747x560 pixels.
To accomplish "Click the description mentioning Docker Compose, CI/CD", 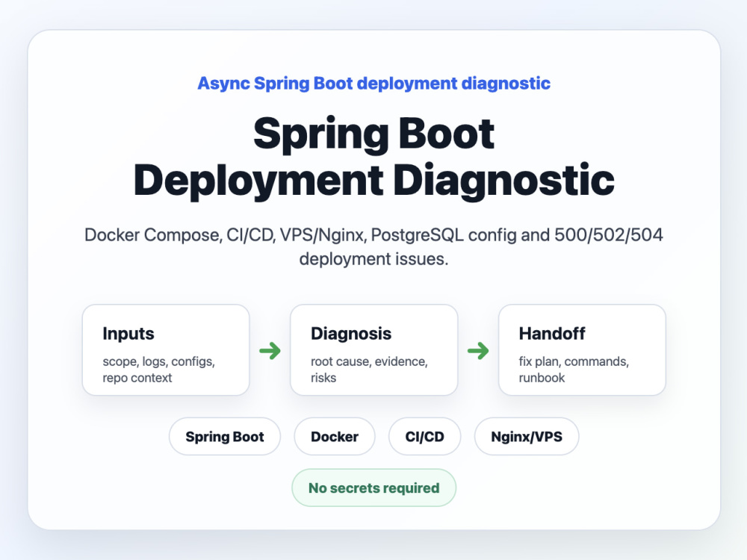I will click(374, 246).
